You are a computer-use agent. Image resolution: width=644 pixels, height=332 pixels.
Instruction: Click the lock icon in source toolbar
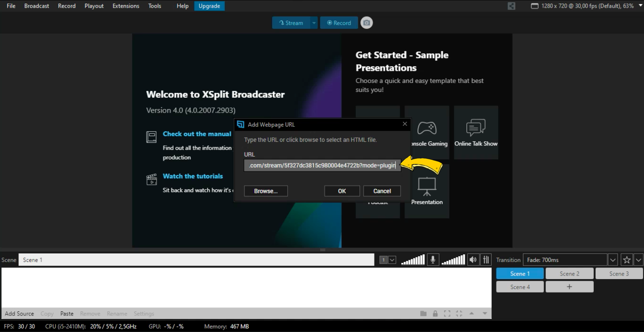pyautogui.click(x=435, y=314)
